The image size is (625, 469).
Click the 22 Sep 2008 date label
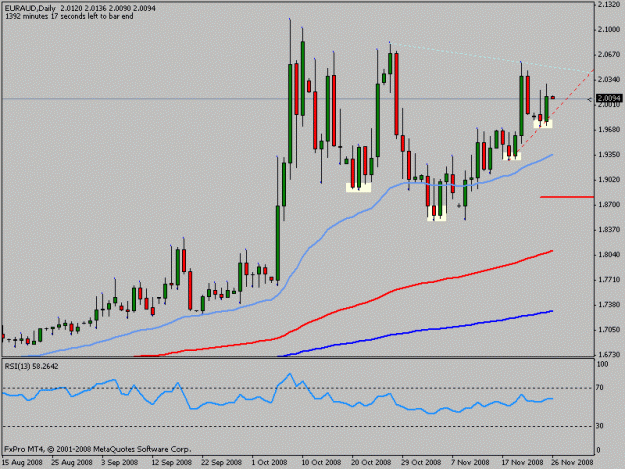pos(222,462)
